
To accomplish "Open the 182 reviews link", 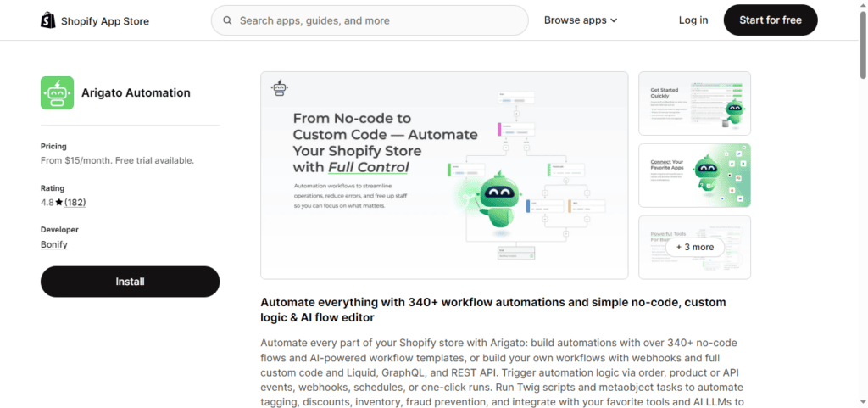I will pos(75,203).
